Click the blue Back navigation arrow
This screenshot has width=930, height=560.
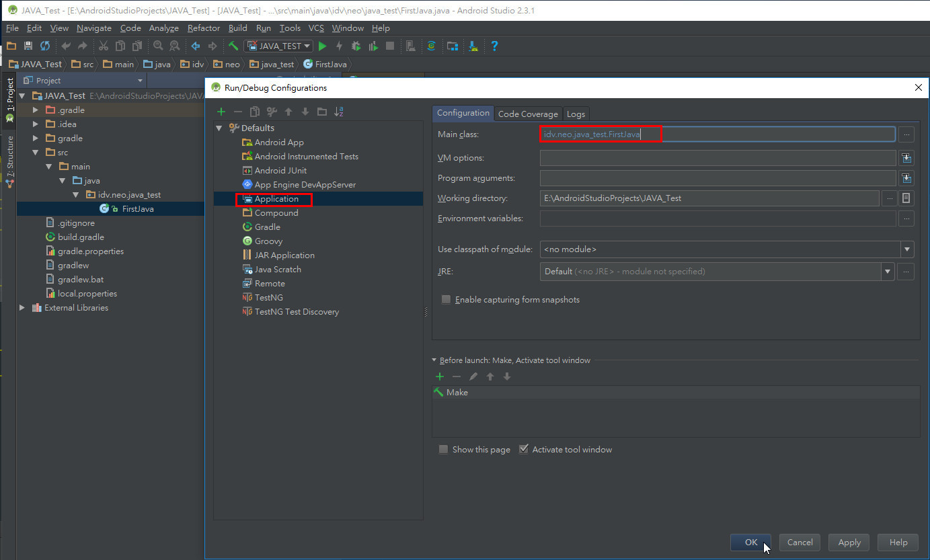coord(196,46)
